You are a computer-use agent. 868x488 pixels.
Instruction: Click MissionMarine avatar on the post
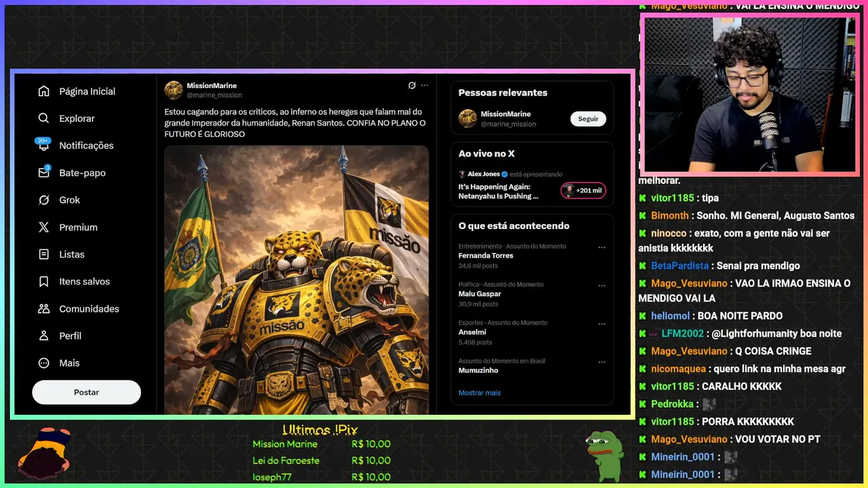point(174,90)
